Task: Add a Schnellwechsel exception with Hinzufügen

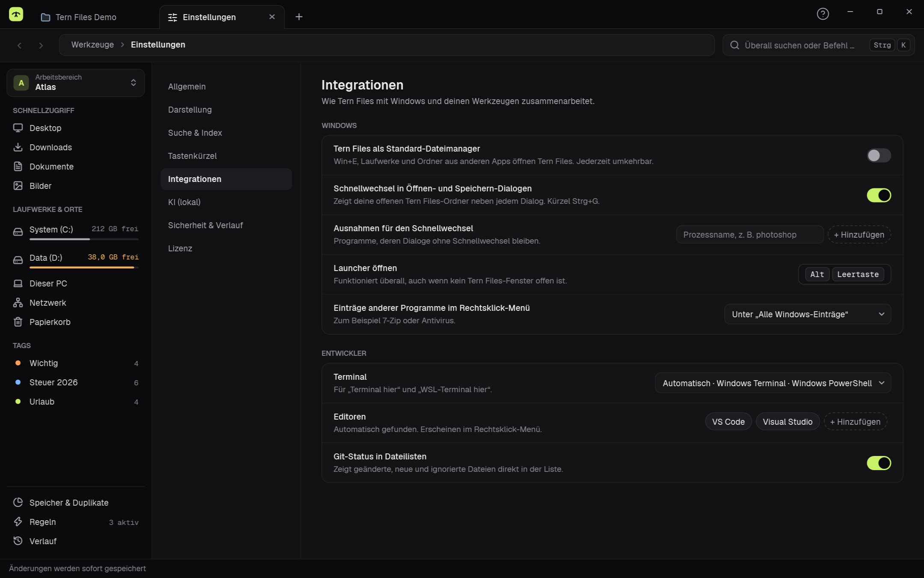Action: (859, 235)
